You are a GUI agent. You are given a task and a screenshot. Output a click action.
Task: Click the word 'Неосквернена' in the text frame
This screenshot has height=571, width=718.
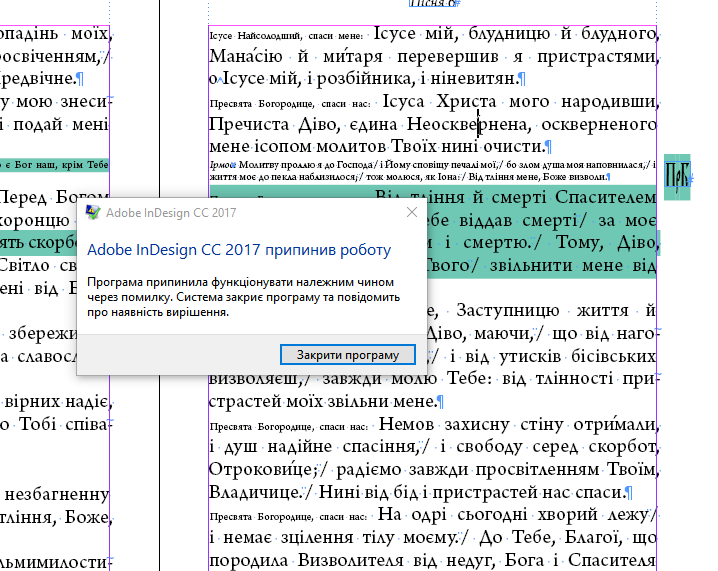(x=466, y=124)
